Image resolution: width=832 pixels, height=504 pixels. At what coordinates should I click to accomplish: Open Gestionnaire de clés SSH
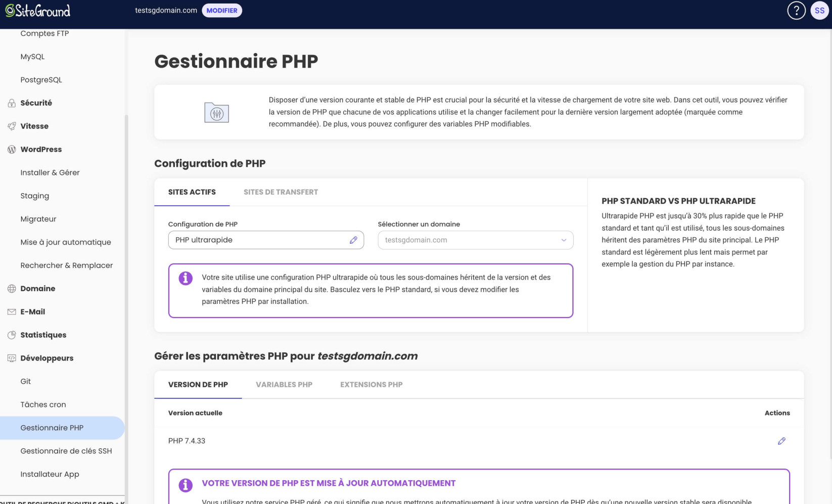coord(66,451)
